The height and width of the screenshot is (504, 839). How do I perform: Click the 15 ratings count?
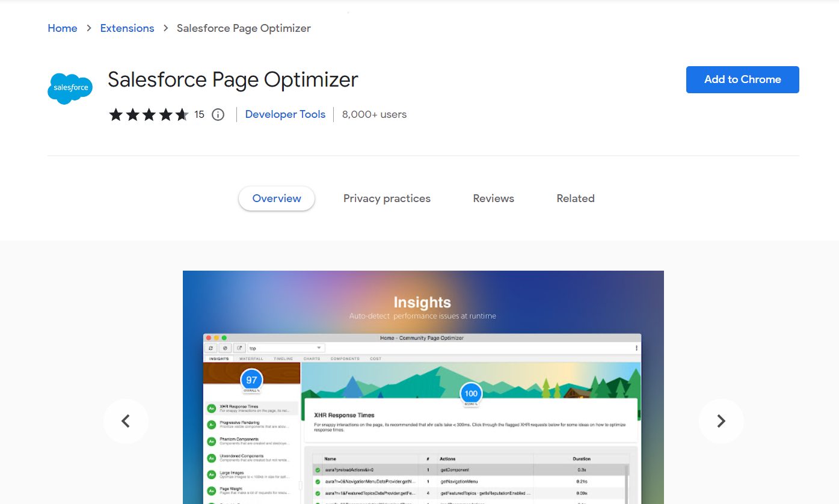click(x=199, y=114)
